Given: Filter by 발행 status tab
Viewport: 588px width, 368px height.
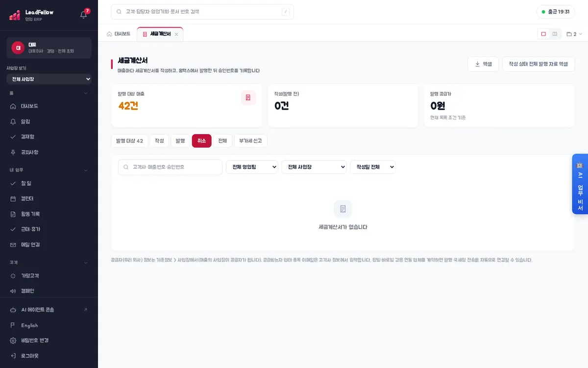Looking at the screenshot, I should [180, 141].
